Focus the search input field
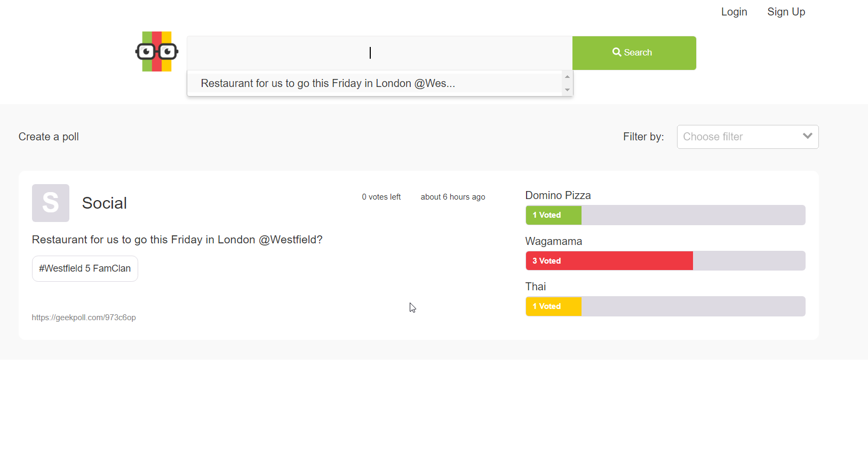This screenshot has width=868, height=476. [x=380, y=53]
